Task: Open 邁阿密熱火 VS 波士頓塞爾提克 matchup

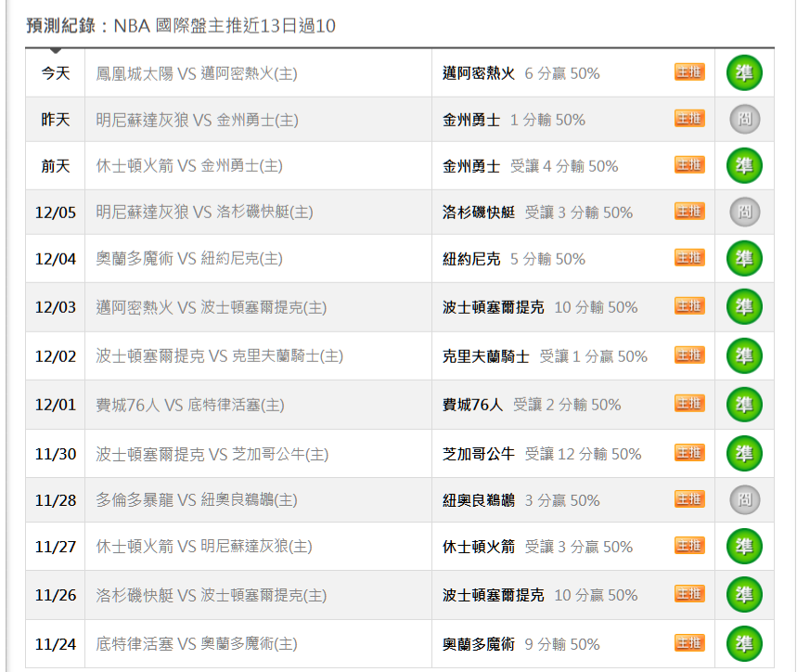Action: (x=212, y=307)
